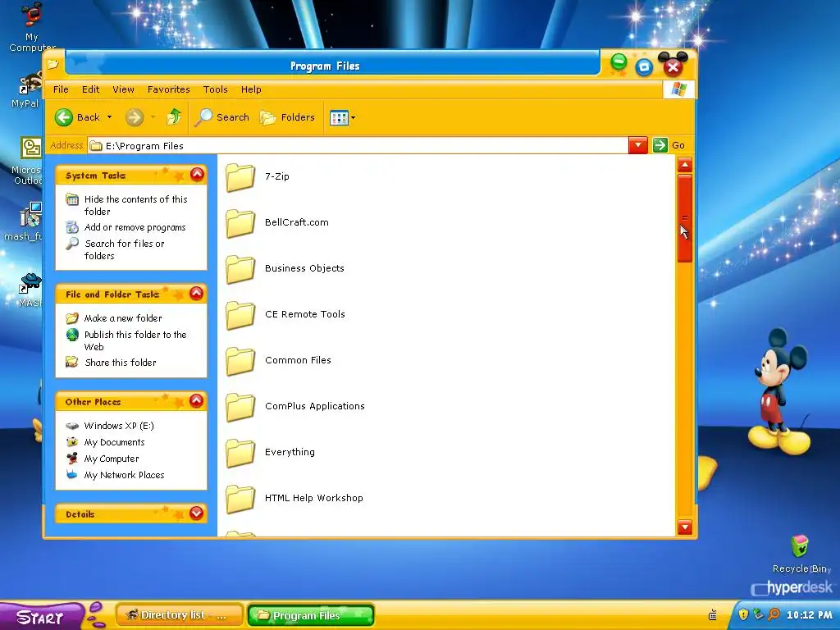Click the folder icon in title bar
Image resolution: width=840 pixels, height=630 pixels.
(52, 65)
